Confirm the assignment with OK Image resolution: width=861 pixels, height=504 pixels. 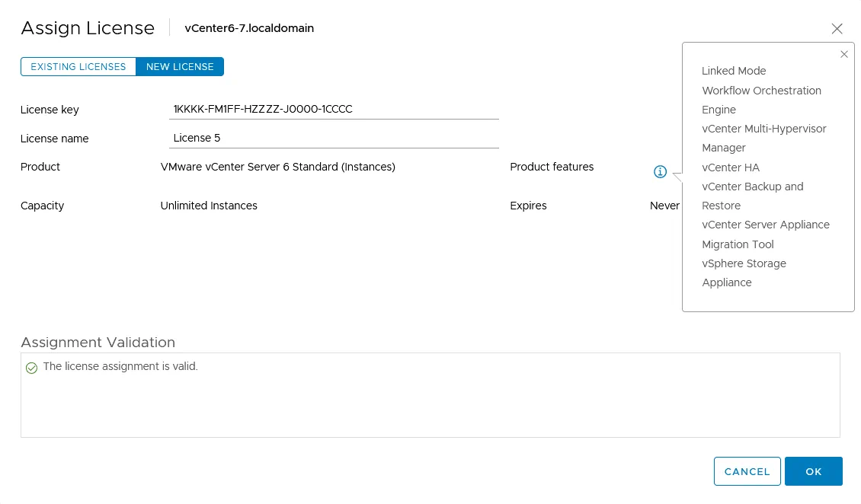click(813, 471)
